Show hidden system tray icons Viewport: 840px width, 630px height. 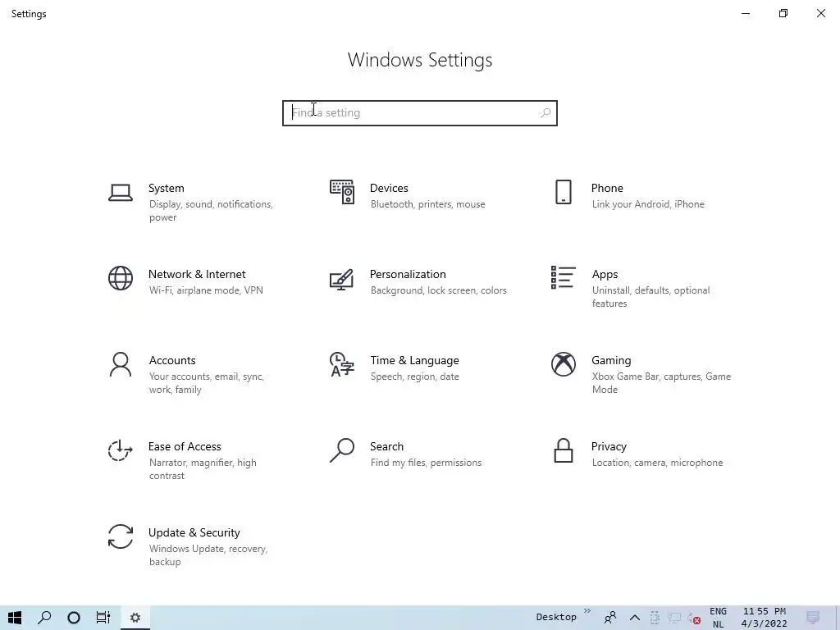(x=635, y=618)
